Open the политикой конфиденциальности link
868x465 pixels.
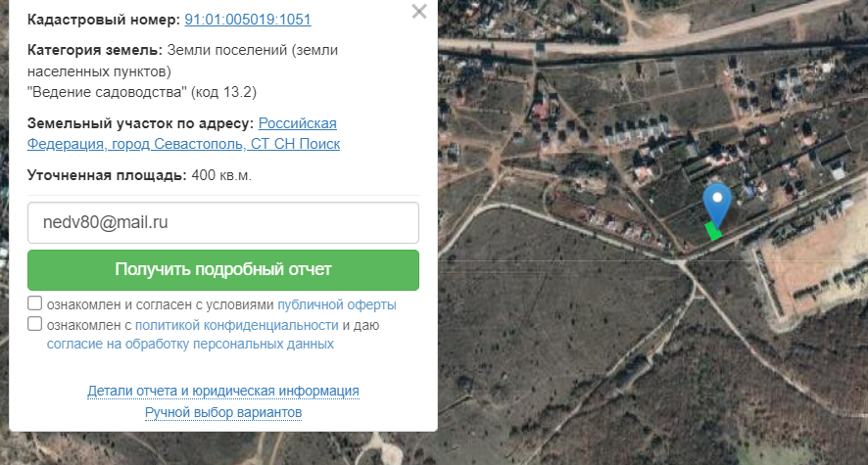[236, 325]
